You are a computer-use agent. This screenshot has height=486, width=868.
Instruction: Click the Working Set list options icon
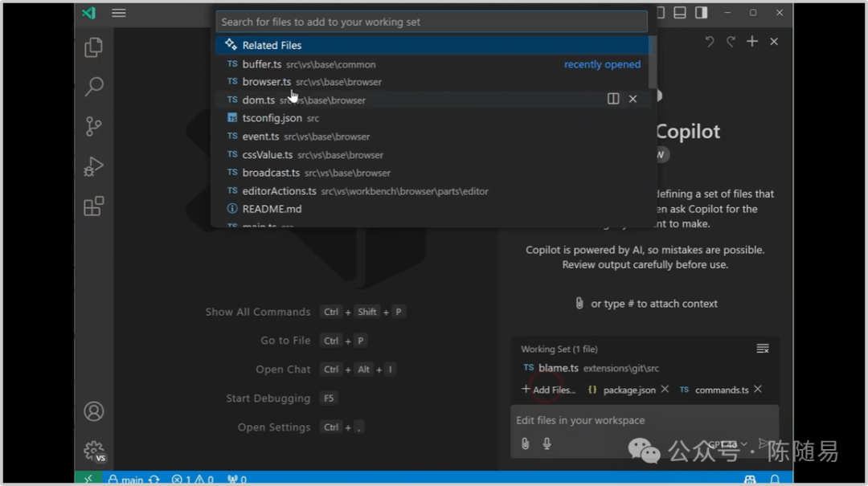point(762,349)
